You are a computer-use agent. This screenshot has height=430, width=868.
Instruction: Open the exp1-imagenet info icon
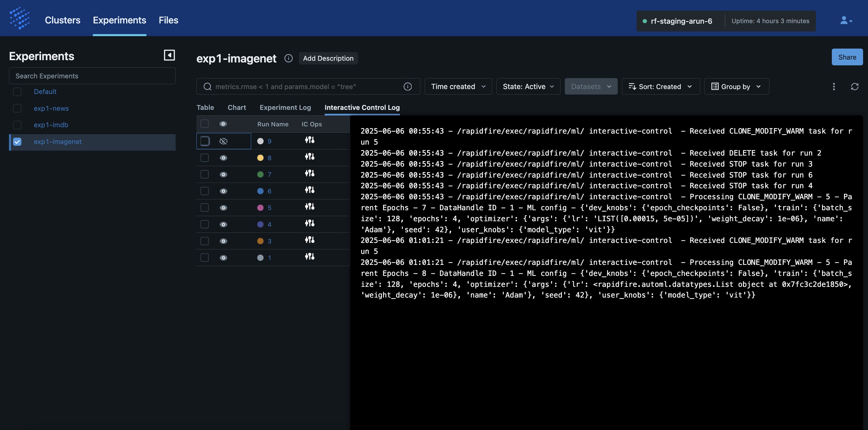click(288, 58)
